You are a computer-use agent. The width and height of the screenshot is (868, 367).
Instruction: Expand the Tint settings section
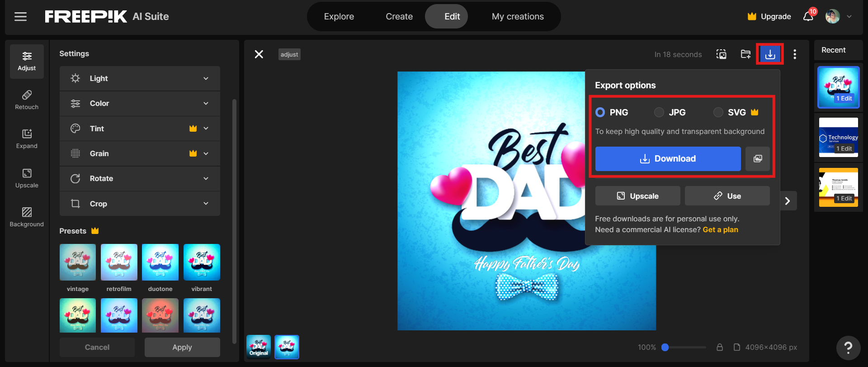click(x=140, y=129)
